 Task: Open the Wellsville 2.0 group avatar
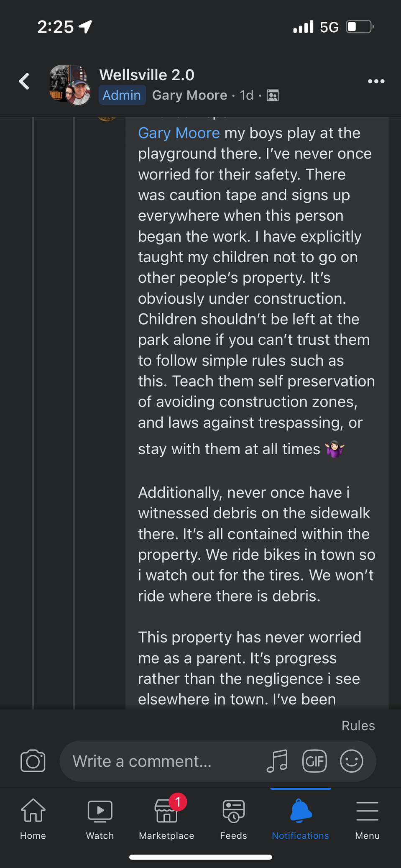point(70,85)
